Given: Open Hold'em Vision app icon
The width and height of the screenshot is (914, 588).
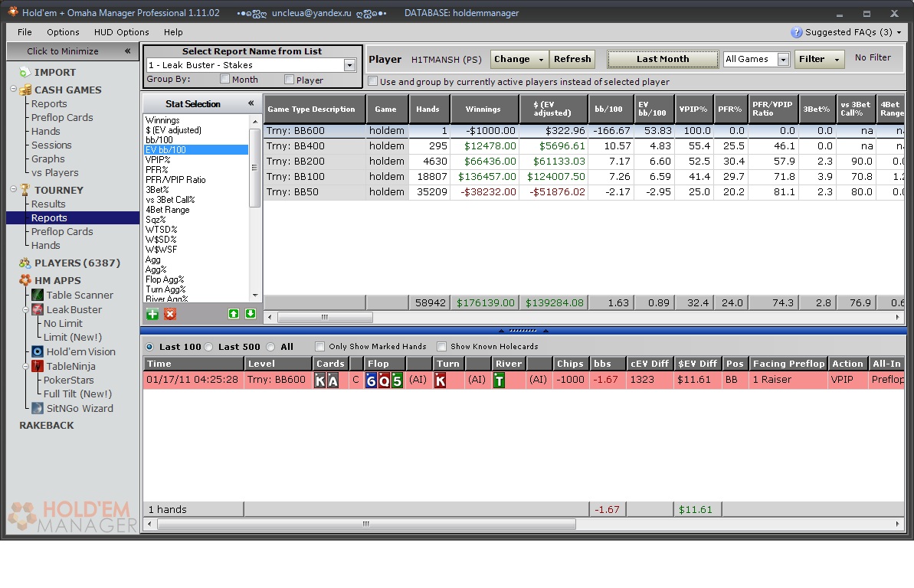Looking at the screenshot, I should [38, 351].
